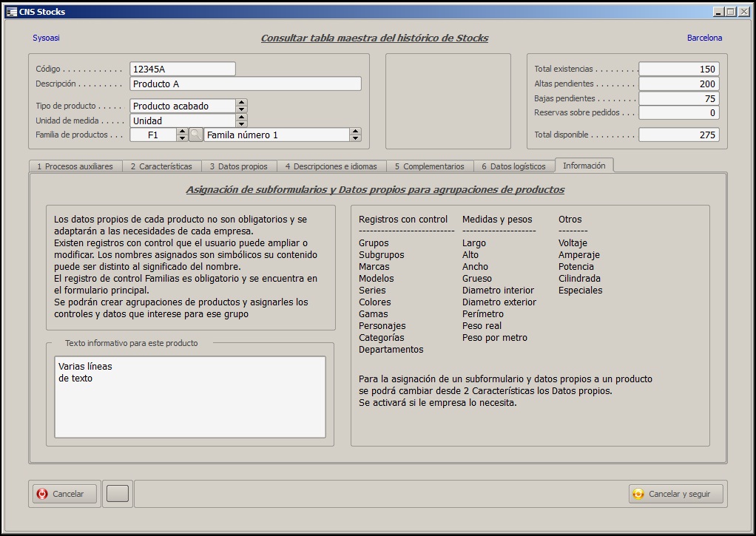
Task: Show the Datos logísticos tab
Action: click(514, 166)
